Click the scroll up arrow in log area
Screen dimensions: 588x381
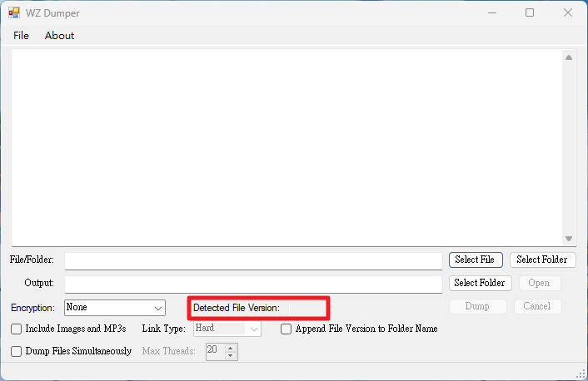[x=569, y=57]
